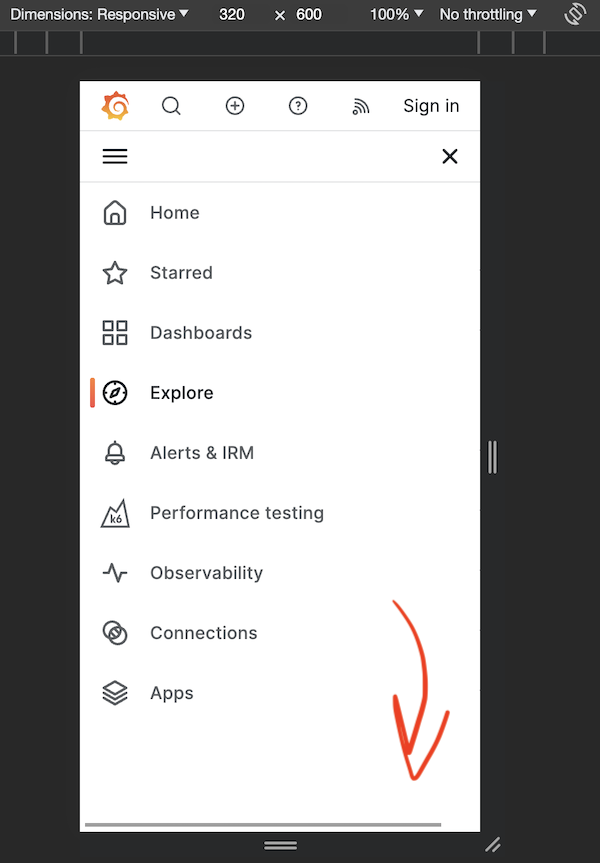600x863 pixels.
Task: Open Observability in the sidebar menu
Action: point(206,572)
